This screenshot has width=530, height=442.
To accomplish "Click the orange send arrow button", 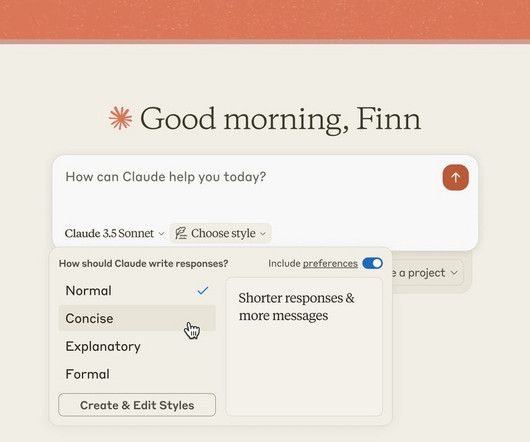I will pyautogui.click(x=455, y=177).
